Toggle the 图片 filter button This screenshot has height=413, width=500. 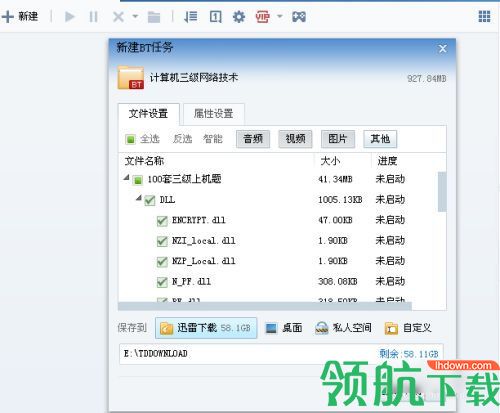(338, 139)
